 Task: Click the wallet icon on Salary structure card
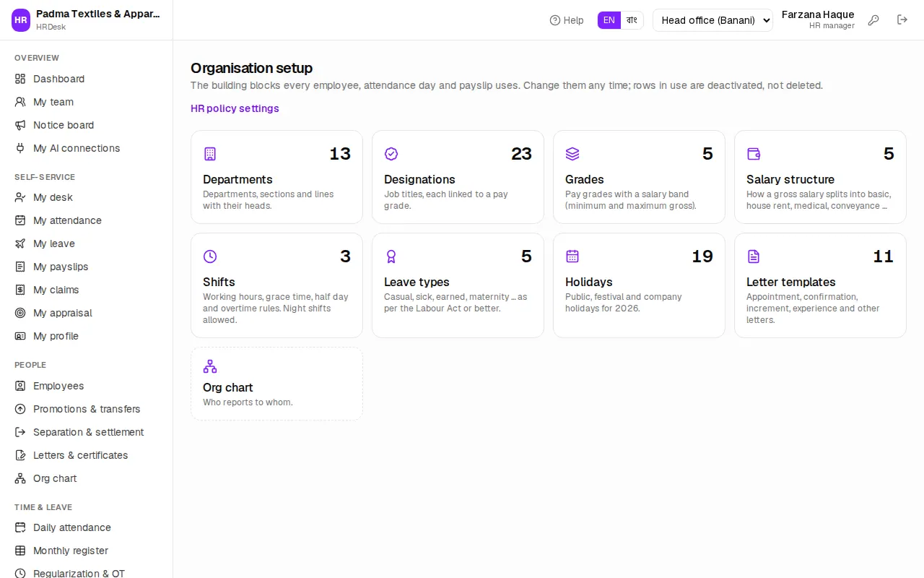click(754, 154)
